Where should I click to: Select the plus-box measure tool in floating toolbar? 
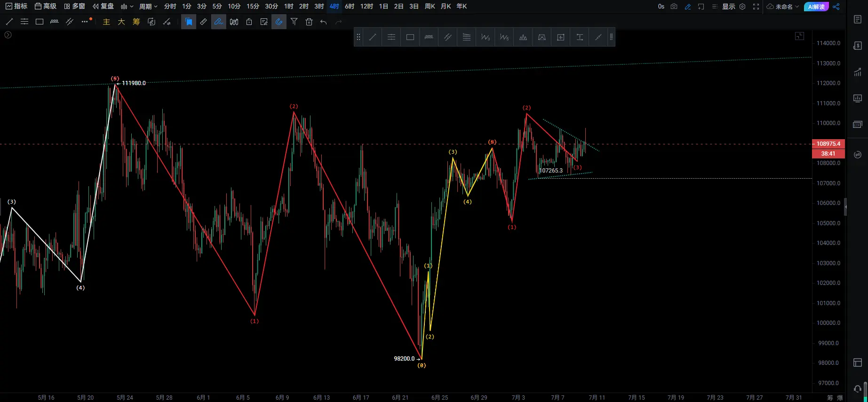(561, 37)
